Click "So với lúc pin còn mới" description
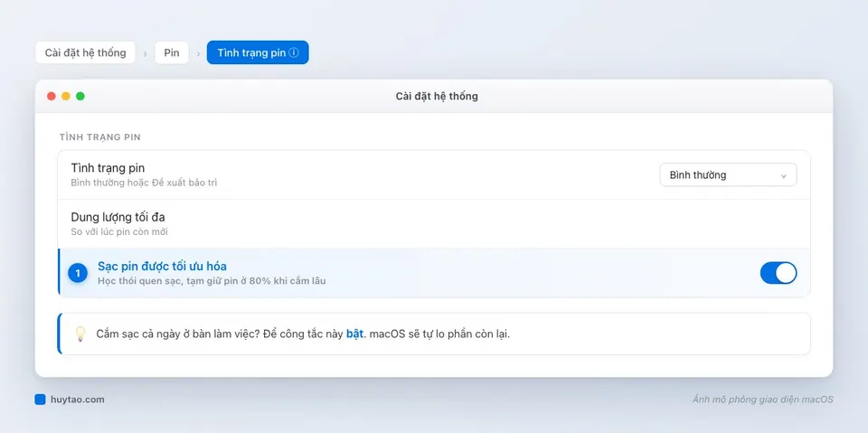The image size is (868, 433). 119,232
